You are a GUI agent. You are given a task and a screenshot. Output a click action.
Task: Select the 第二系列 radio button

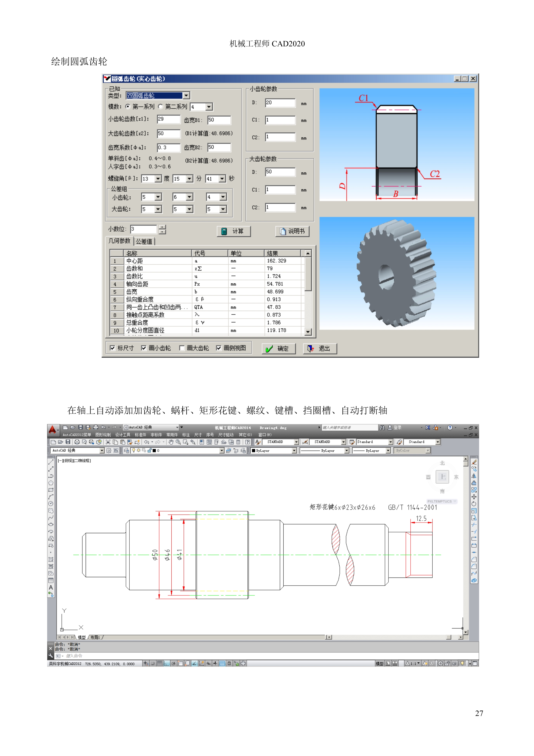pos(161,106)
